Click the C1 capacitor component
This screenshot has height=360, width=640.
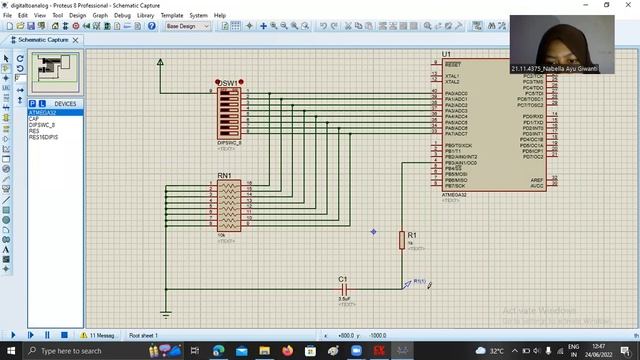(344, 290)
